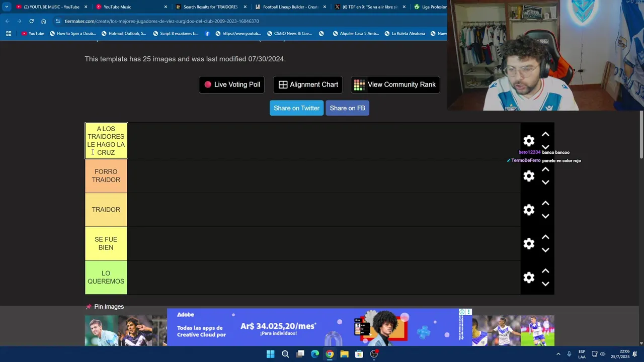
Task: Open View Community Rank
Action: 395,84
